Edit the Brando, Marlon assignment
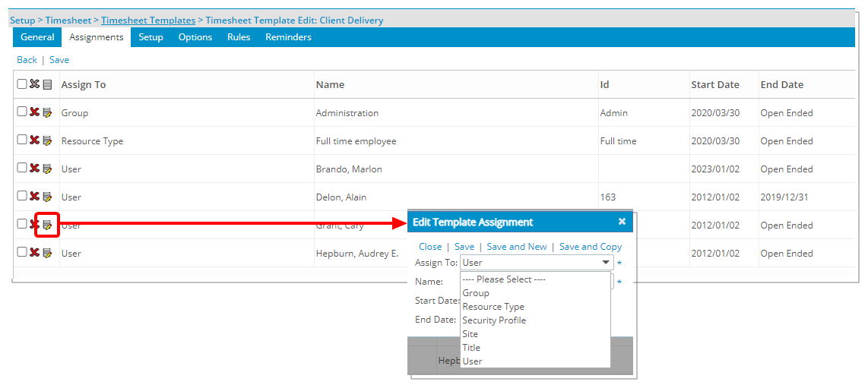This screenshot has width=868, height=388. 47,169
